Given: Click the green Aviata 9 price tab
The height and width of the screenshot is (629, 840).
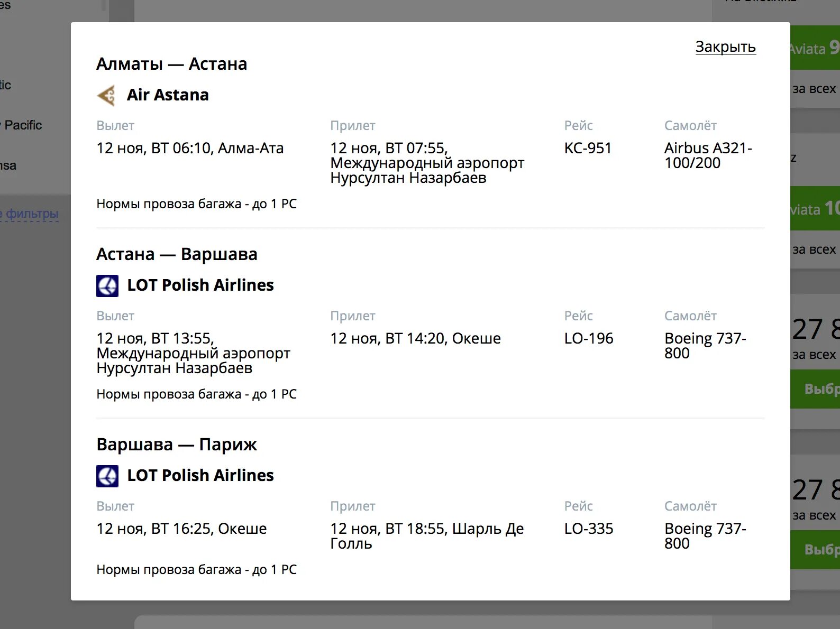Looking at the screenshot, I should (x=815, y=48).
